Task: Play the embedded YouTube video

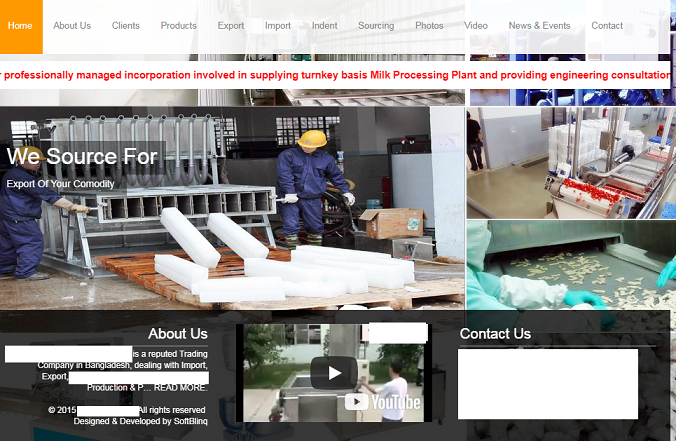Action: 334,373
